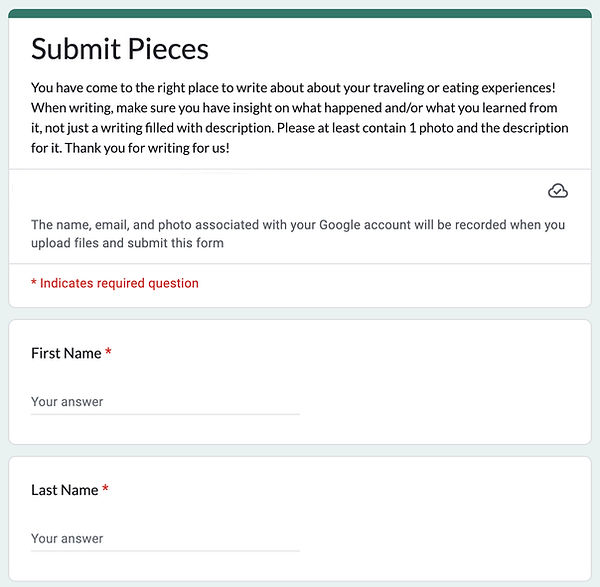Focus the First Name answer field

point(165,402)
